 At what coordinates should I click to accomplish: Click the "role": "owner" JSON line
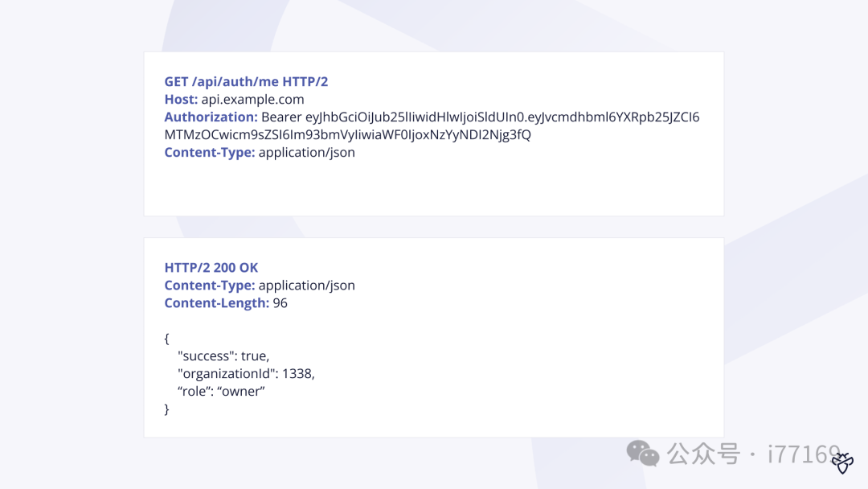point(222,391)
